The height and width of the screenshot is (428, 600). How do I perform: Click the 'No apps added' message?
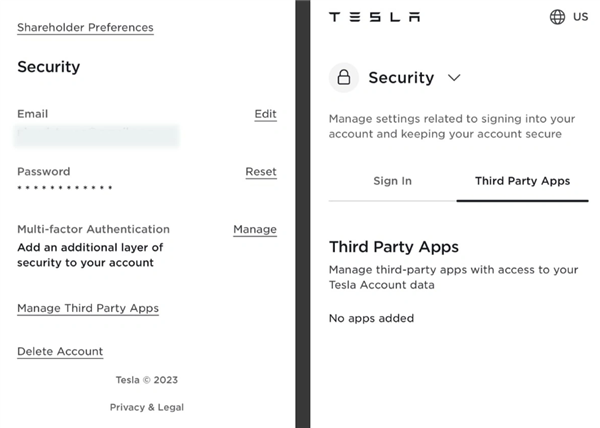371,318
